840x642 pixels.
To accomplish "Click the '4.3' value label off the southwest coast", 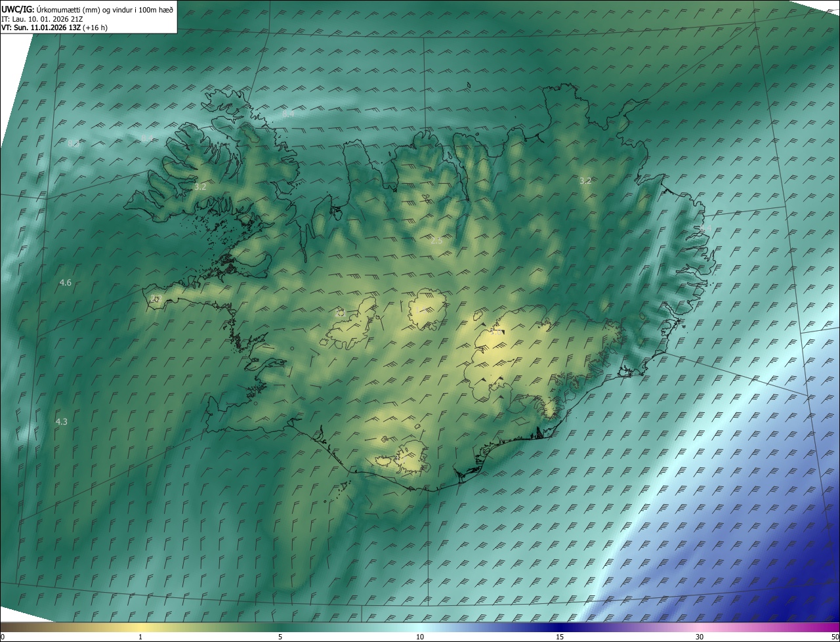I will click(61, 421).
